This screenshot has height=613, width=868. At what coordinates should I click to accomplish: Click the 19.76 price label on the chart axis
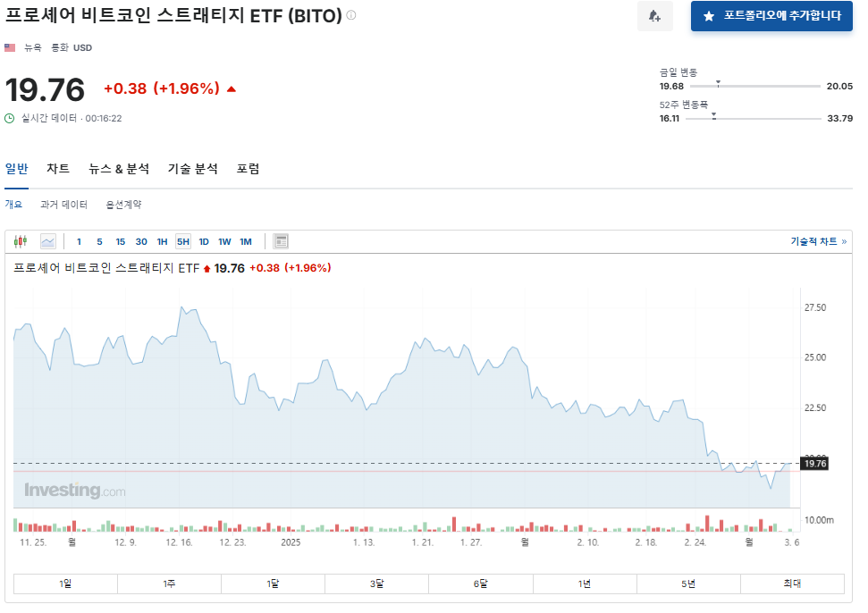(814, 464)
